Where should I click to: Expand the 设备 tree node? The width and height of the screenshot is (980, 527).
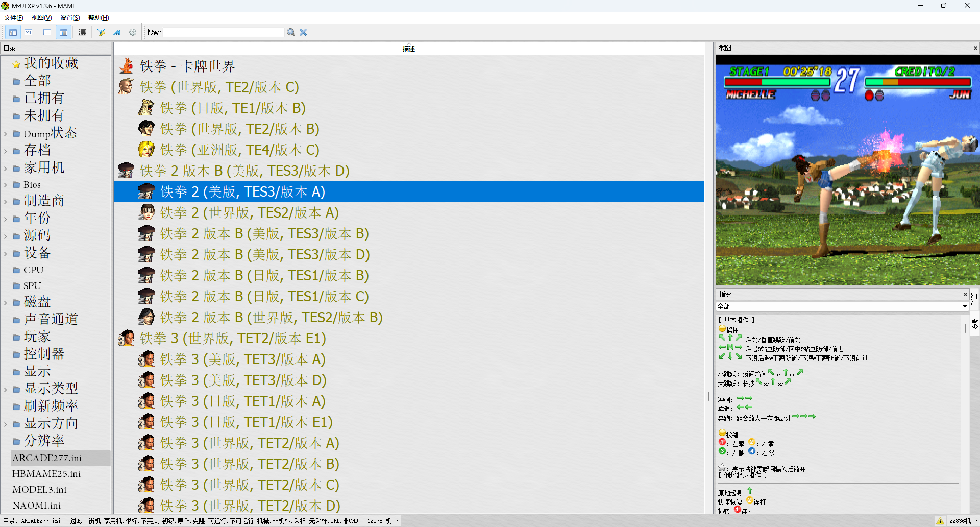tap(5, 254)
